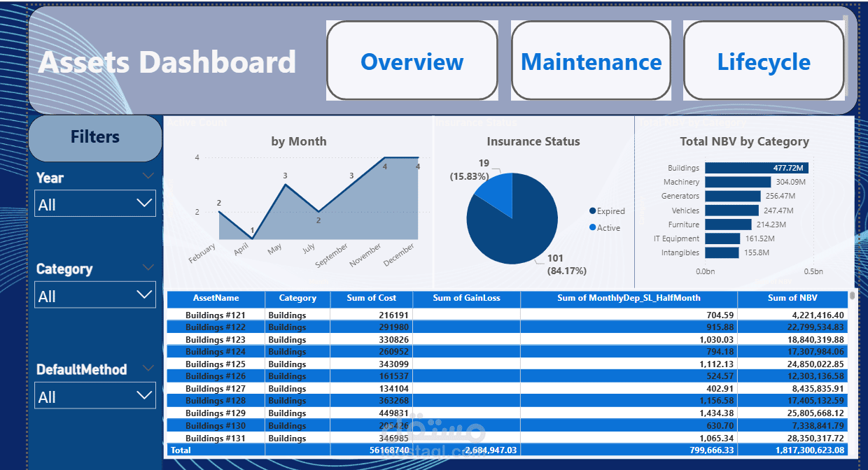
Task: Select the Buildings #126 row name
Action: 216,376
